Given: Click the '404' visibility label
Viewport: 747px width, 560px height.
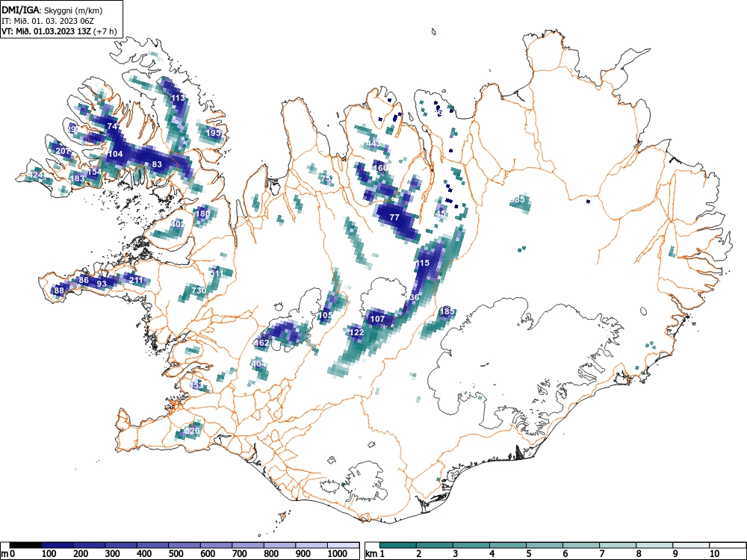Looking at the screenshot, I should point(258,364).
